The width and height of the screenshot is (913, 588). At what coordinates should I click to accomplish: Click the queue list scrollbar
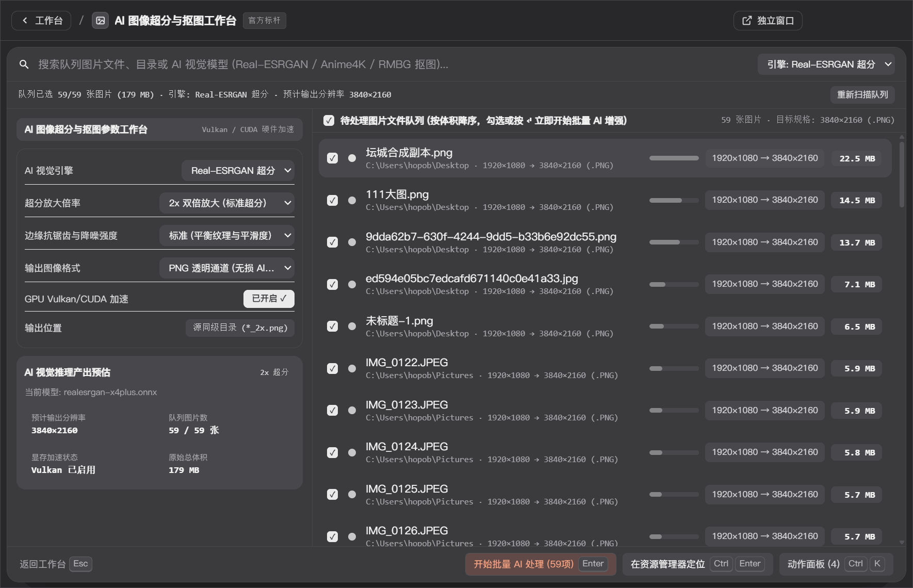902,174
